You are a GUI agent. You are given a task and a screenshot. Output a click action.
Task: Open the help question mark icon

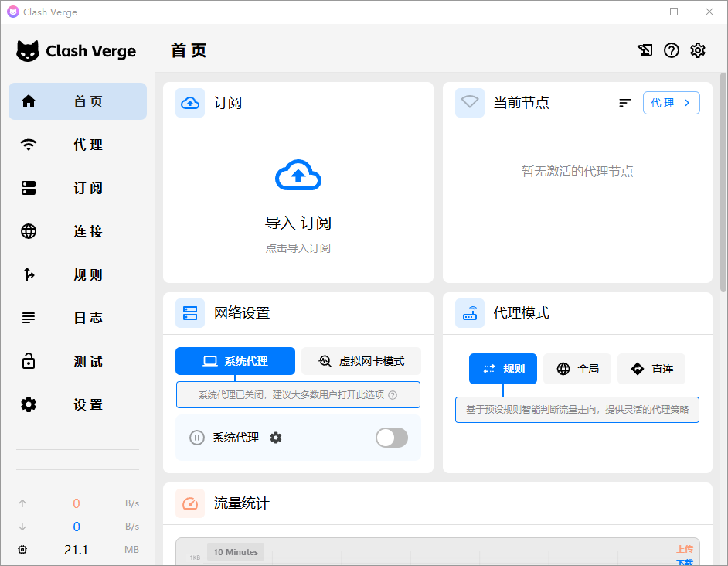pos(672,50)
